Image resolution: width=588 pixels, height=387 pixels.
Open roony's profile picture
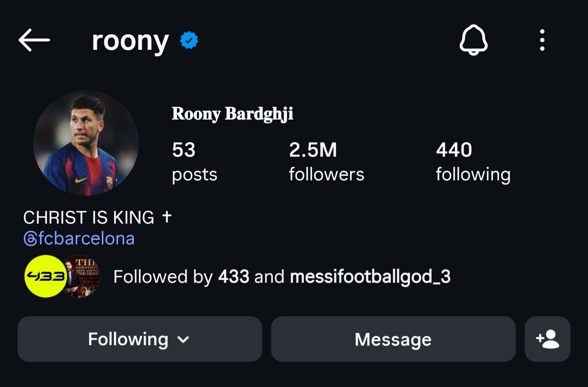pos(86,143)
